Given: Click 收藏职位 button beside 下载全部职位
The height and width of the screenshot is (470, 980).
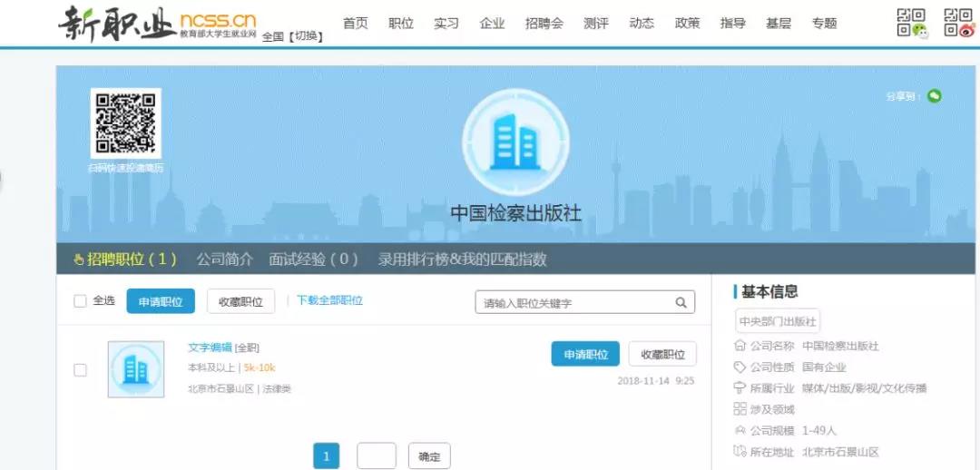Looking at the screenshot, I should [x=240, y=301].
